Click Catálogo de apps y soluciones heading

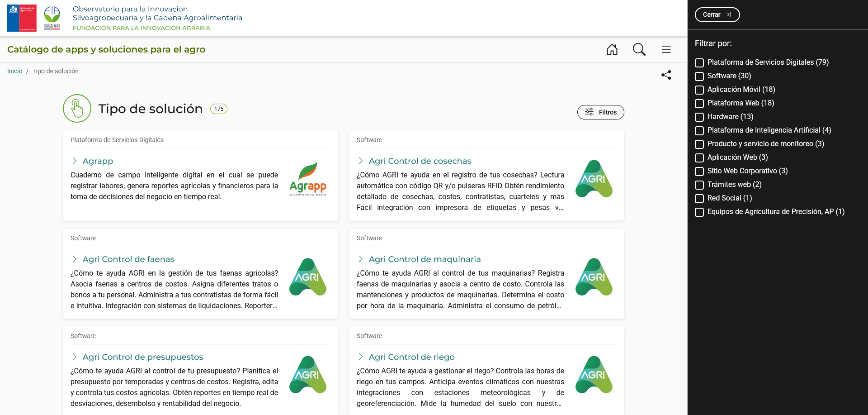point(106,49)
